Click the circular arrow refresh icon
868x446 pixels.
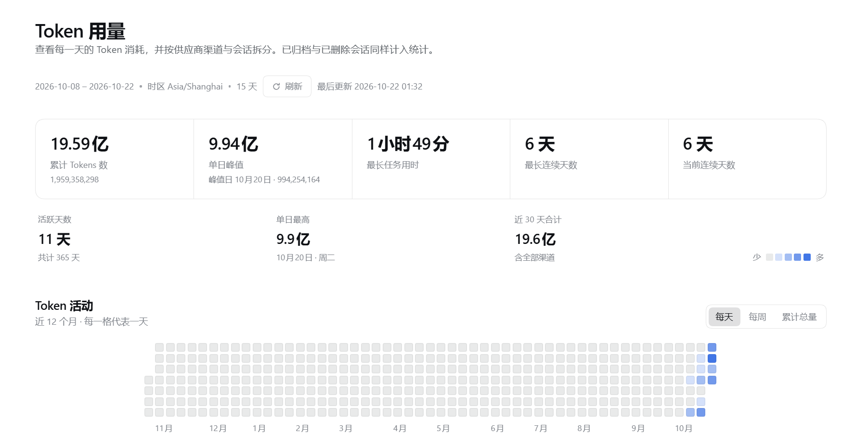(x=276, y=87)
